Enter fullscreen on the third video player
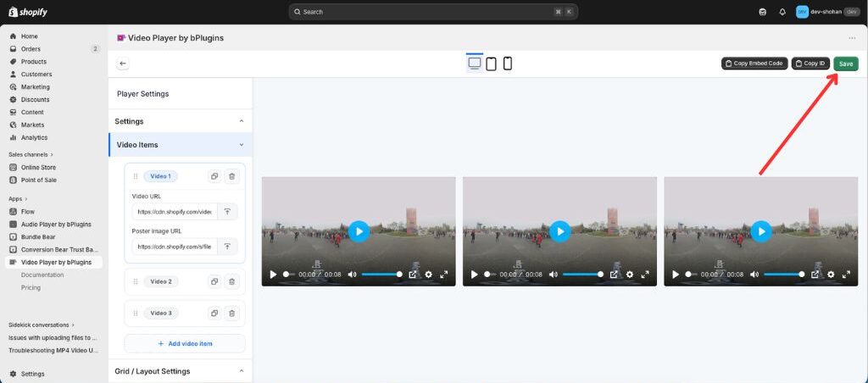This screenshot has height=383, width=868. tap(846, 275)
